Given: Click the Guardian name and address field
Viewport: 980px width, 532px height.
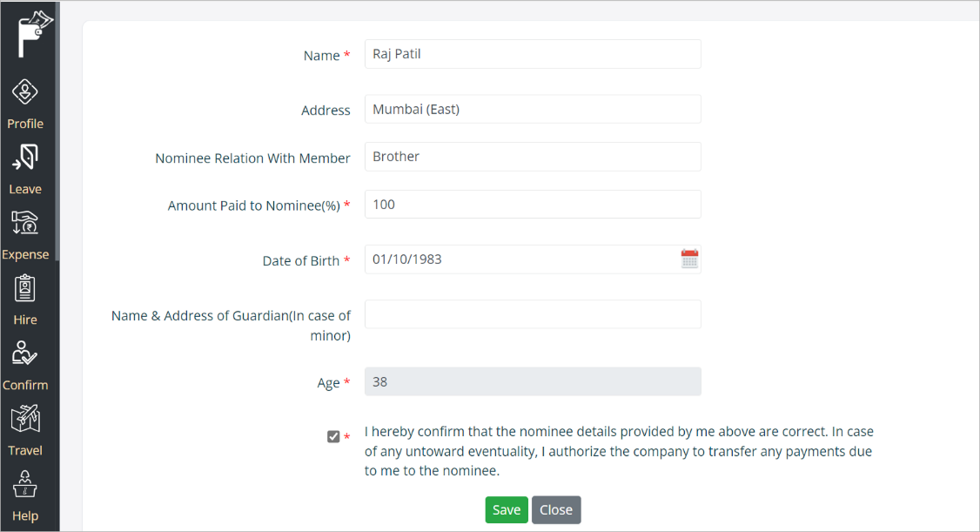Looking at the screenshot, I should [533, 314].
